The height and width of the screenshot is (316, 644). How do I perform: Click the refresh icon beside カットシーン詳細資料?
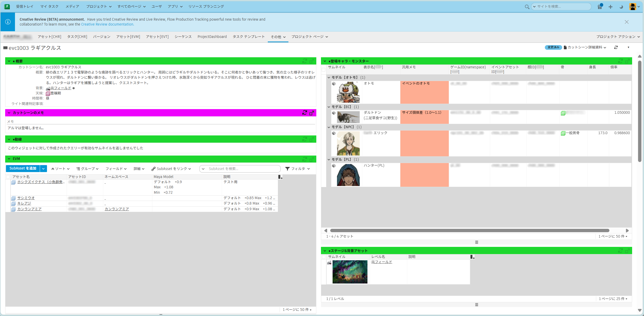(x=616, y=47)
